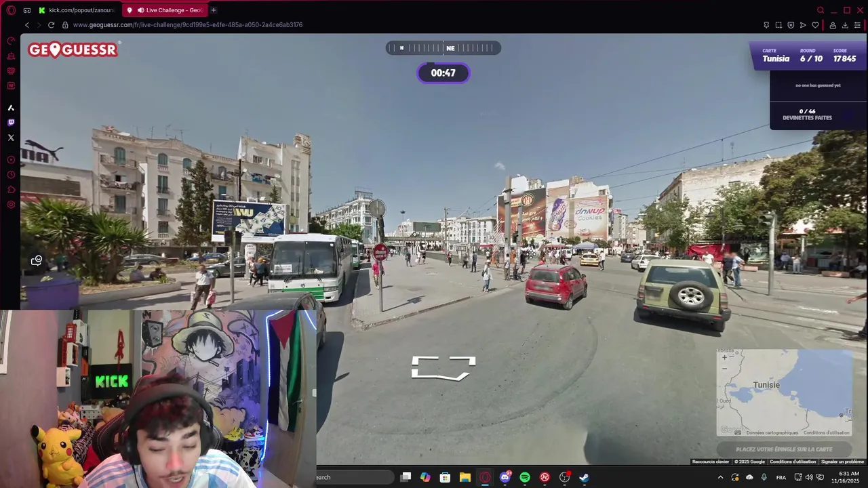The height and width of the screenshot is (488, 868).
Task: Bookmark the page with the heart icon
Action: (x=815, y=25)
